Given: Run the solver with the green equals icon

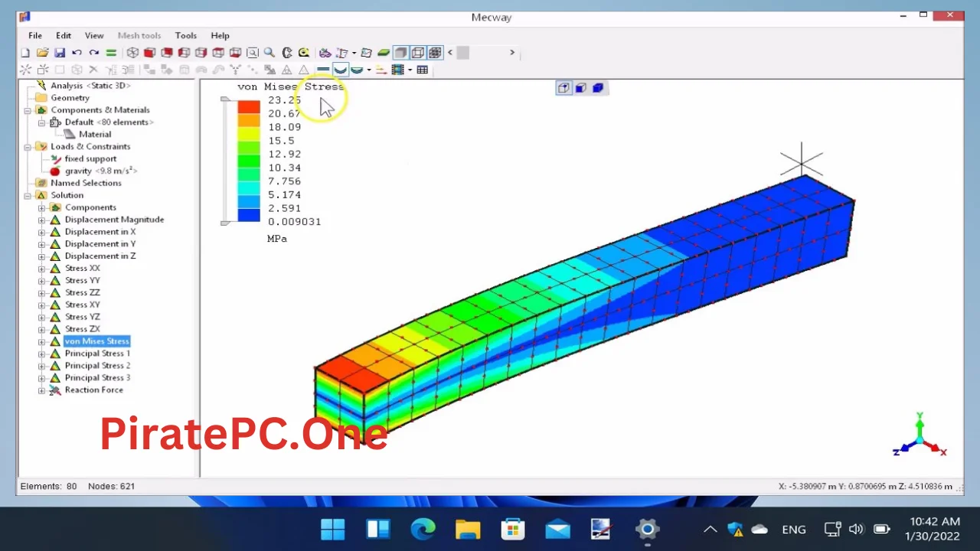Looking at the screenshot, I should 111,53.
